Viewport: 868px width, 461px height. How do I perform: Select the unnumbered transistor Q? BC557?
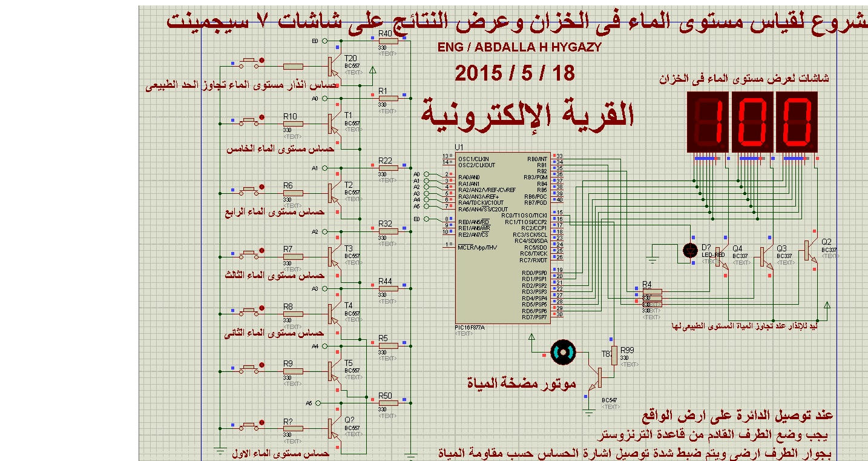[x=334, y=428]
